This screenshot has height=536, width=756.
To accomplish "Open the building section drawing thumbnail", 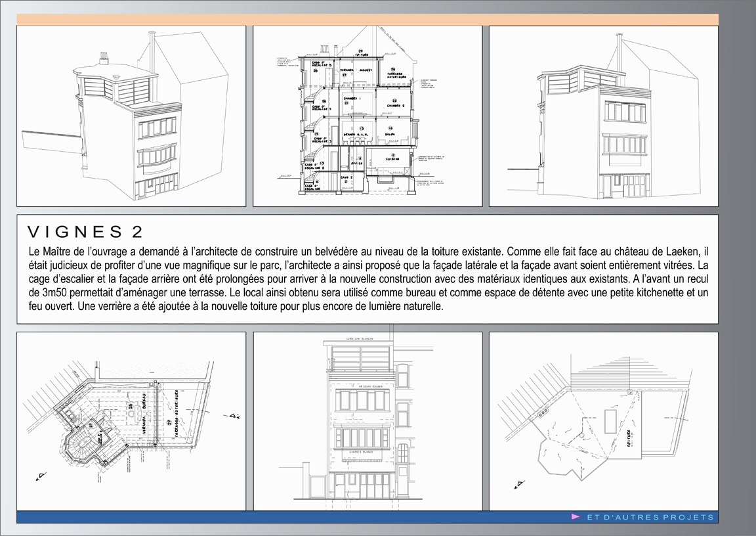I will pos(367,116).
